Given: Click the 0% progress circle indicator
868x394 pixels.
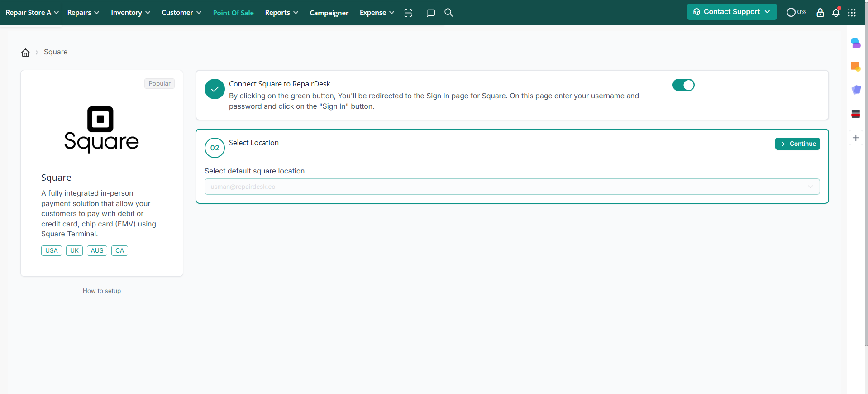Looking at the screenshot, I should [x=796, y=12].
